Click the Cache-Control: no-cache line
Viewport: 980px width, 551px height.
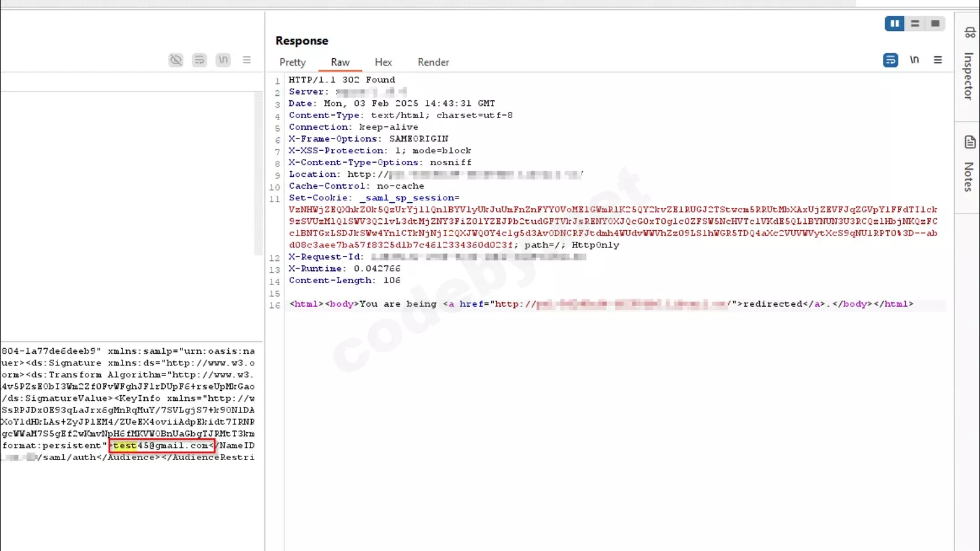coord(356,186)
